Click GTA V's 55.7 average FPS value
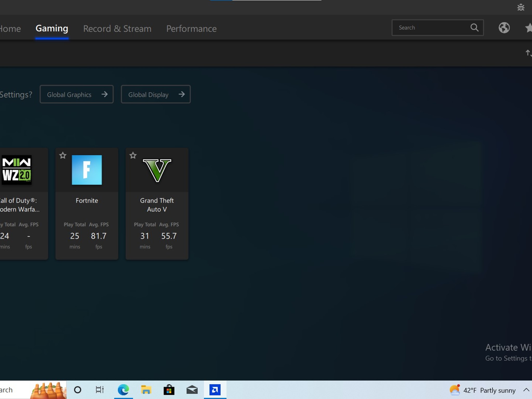This screenshot has height=399, width=532. tap(169, 236)
